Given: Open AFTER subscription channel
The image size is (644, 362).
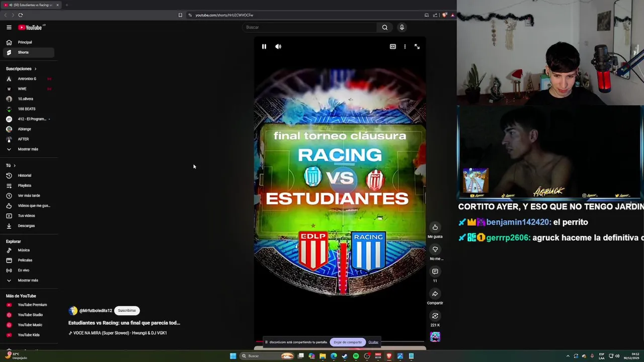Looking at the screenshot, I should coord(28,139).
